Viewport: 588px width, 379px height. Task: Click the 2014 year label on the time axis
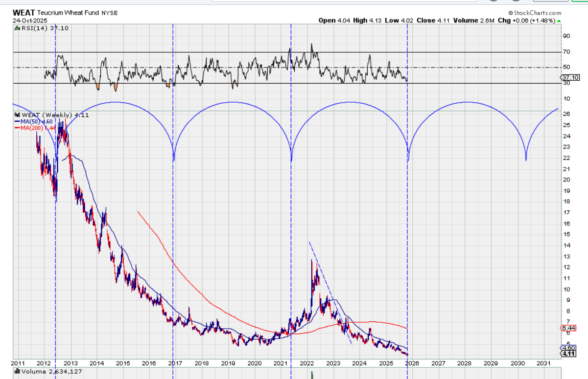(96, 363)
